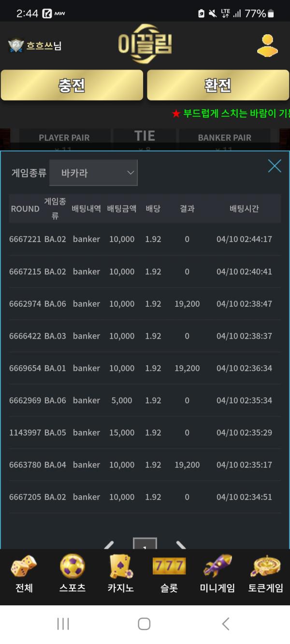Open the 미니게임 rocket category

pyautogui.click(x=217, y=574)
